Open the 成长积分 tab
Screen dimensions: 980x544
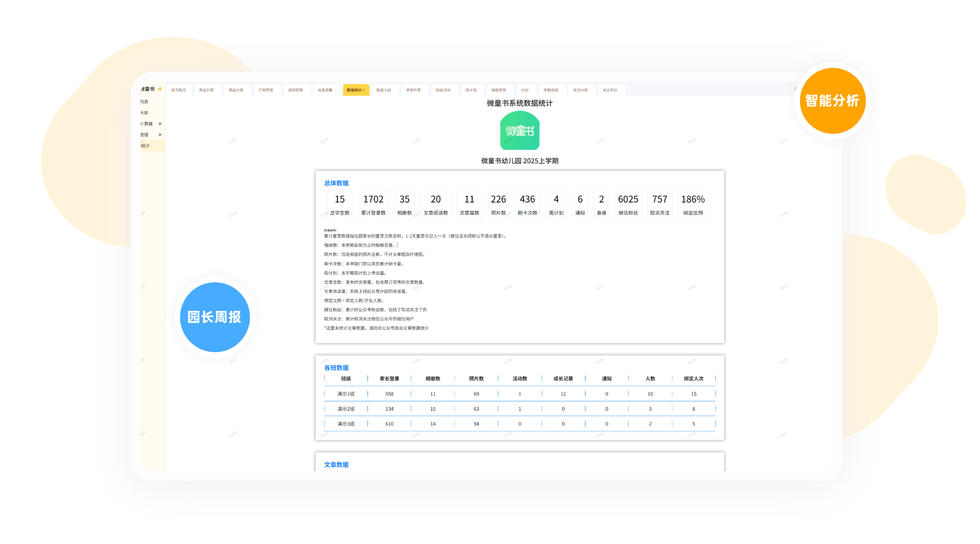pyautogui.click(x=610, y=90)
